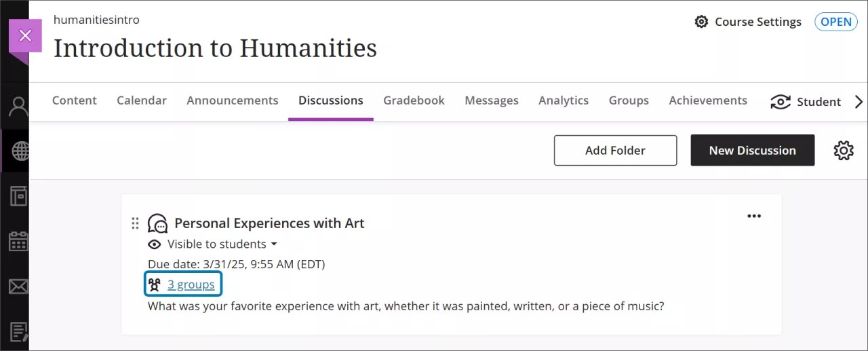This screenshot has width=868, height=351.
Task: Open the 3 groups link
Action: coord(191,284)
